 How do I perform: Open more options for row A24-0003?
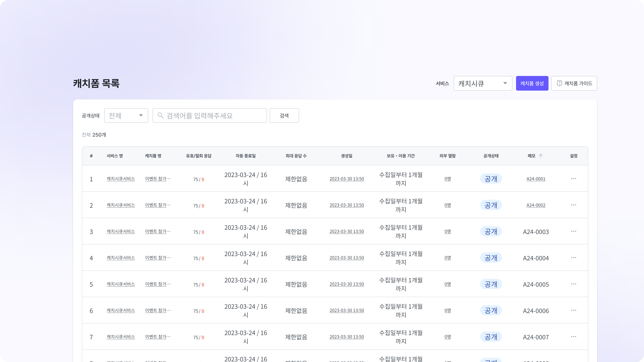574,231
